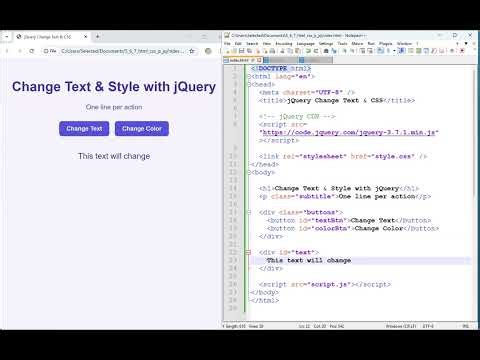480x360 pixels.
Task: Click the Copy icon in Notepad++ toolbar
Action: pyautogui.click(x=290, y=51)
